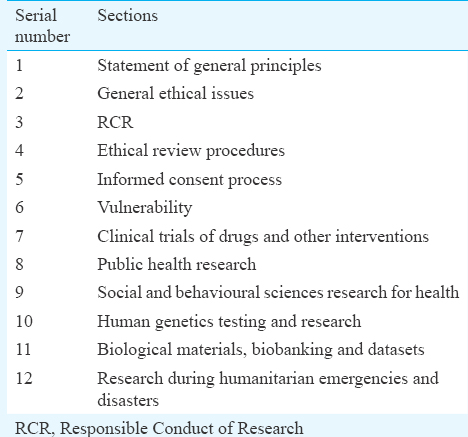Viewport: 468px width, 437px height.
Task: Select 'Statement of general principles' row text
Action: pos(209,66)
